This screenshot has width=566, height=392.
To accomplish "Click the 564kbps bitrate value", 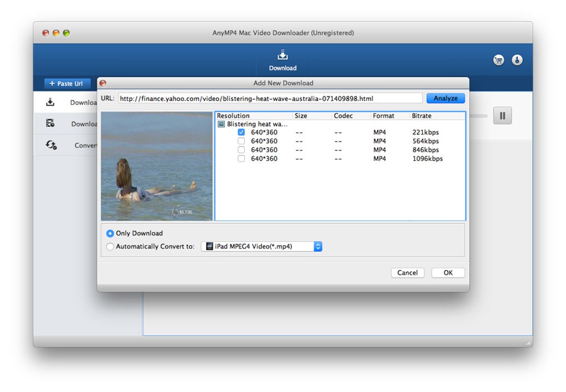I will (x=426, y=141).
